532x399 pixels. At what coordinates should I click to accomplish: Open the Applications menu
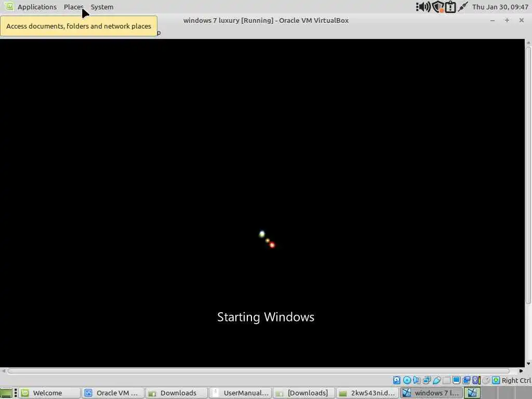pos(37,7)
